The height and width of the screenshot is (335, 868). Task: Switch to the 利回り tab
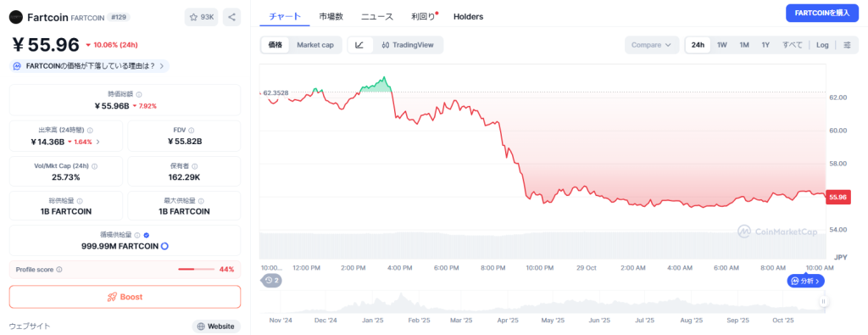[x=424, y=17]
